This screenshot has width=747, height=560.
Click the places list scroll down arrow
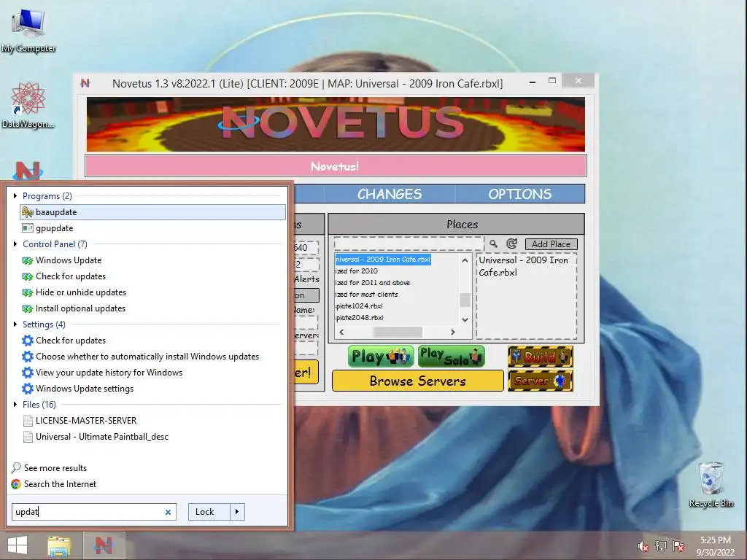click(465, 319)
